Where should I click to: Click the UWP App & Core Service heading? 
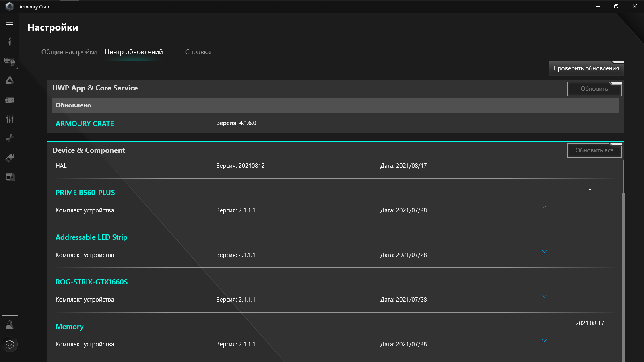tap(95, 88)
